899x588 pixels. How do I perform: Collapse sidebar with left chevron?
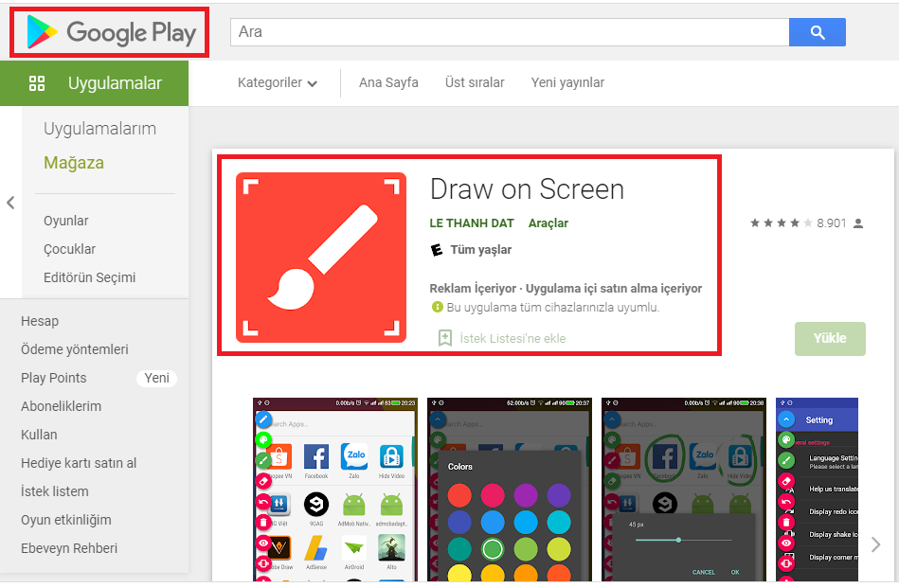click(x=10, y=203)
